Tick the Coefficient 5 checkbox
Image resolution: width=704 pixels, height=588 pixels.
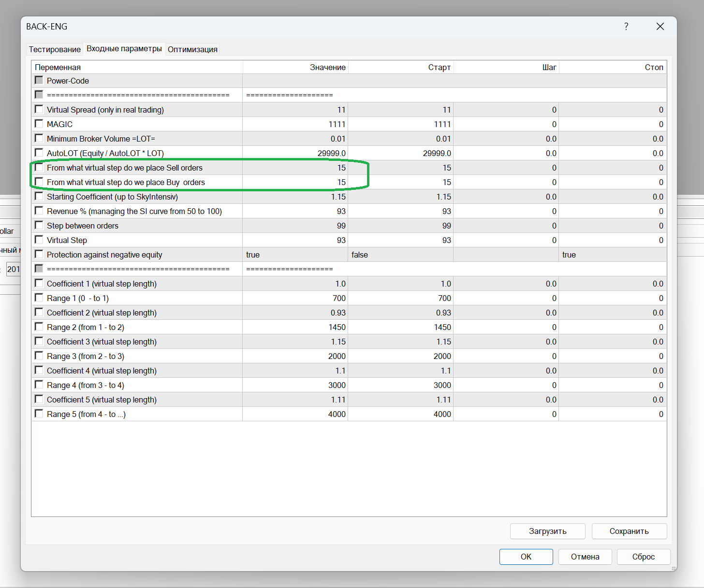click(x=39, y=399)
